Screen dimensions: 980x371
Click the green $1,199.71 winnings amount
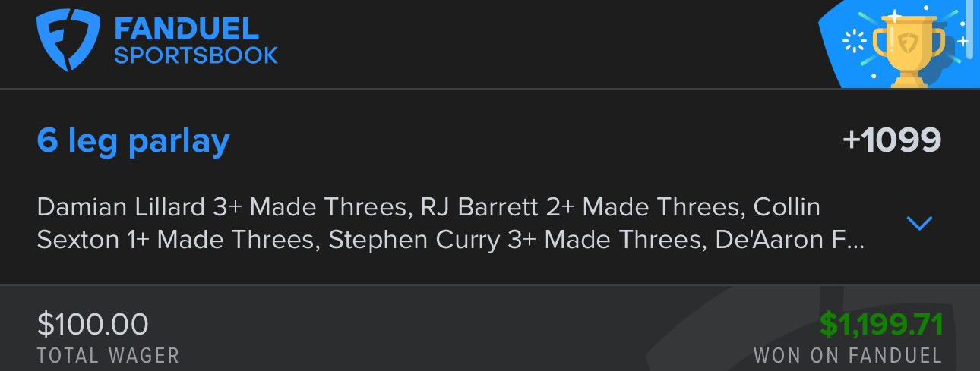[881, 325]
